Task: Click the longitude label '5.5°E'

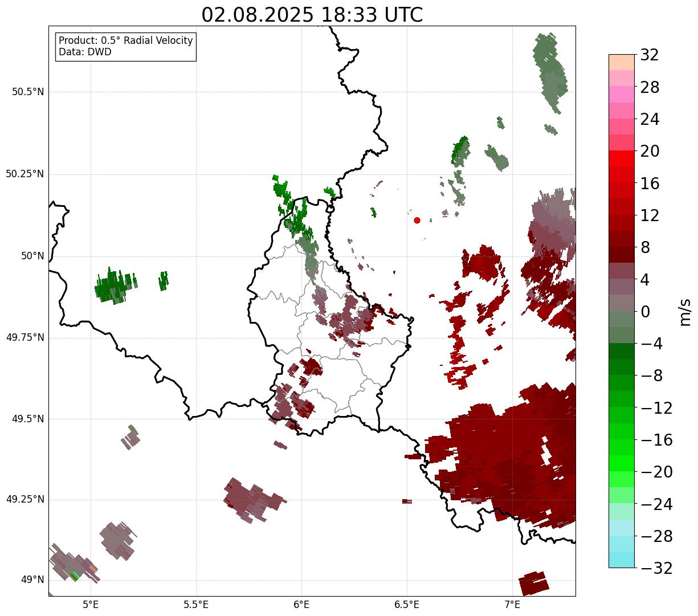Action: pyautogui.click(x=196, y=604)
